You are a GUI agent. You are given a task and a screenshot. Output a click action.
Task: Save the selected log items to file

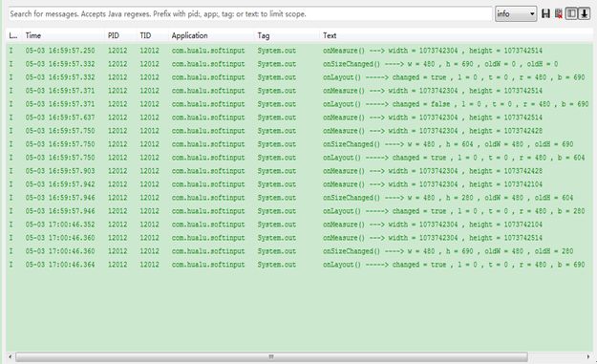pos(545,14)
